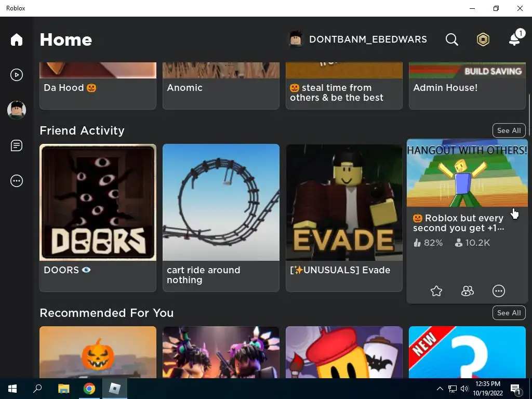Viewport: 532px width, 399px height.
Task: Open the chat messages icon in sidebar
Action: tap(16, 145)
